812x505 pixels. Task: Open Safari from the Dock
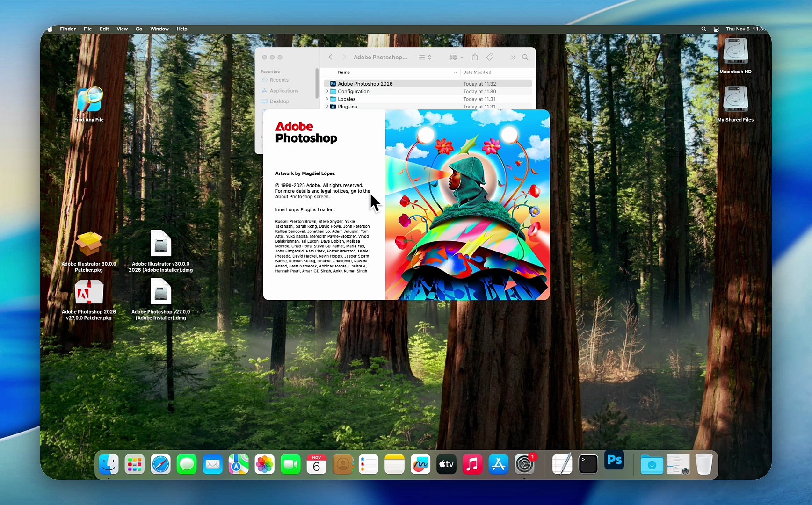(x=160, y=464)
